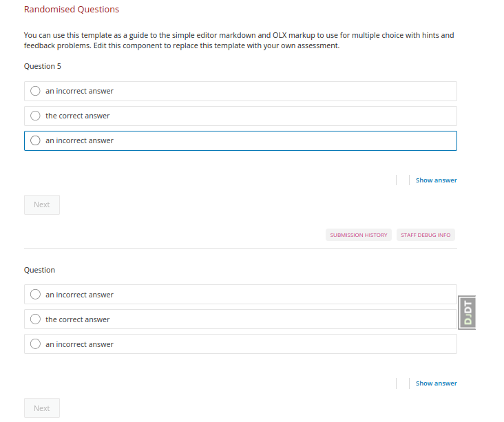Viewport: 504px width, 422px height.
Task: Click the Next button under Question 5
Action: pyautogui.click(x=42, y=204)
